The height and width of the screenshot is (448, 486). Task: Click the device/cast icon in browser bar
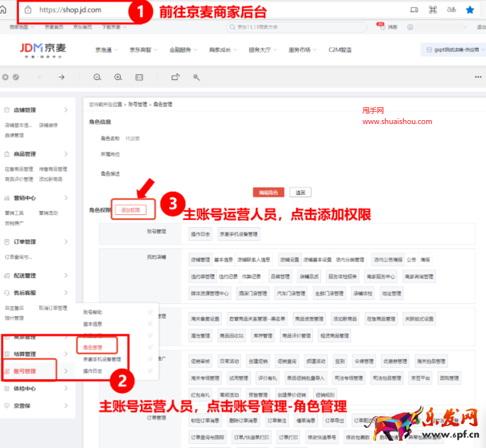click(414, 10)
